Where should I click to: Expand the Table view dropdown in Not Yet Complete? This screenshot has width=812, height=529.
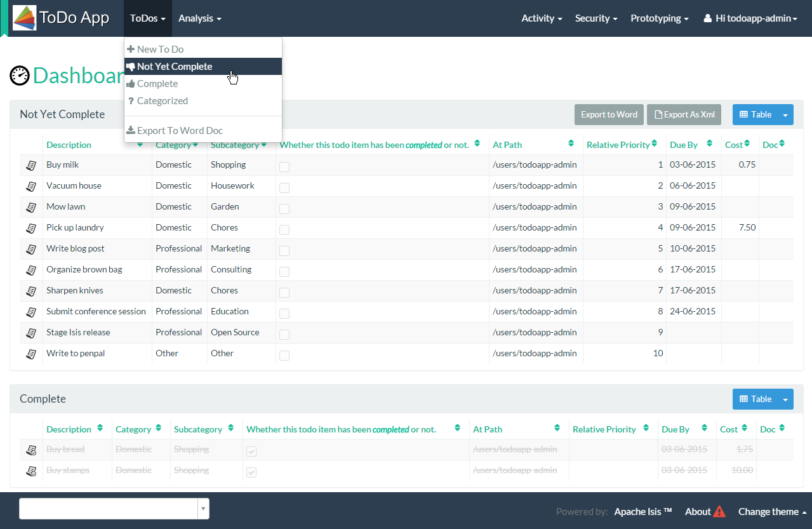point(785,115)
